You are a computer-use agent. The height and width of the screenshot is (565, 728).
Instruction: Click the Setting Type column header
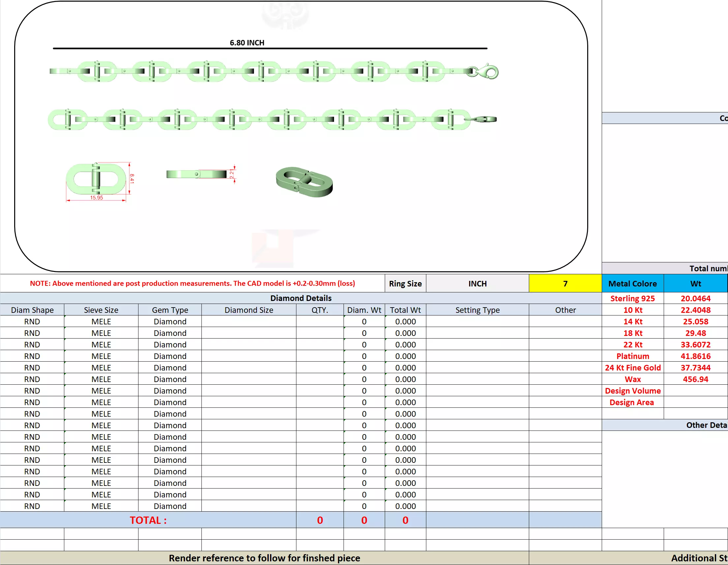pyautogui.click(x=477, y=310)
